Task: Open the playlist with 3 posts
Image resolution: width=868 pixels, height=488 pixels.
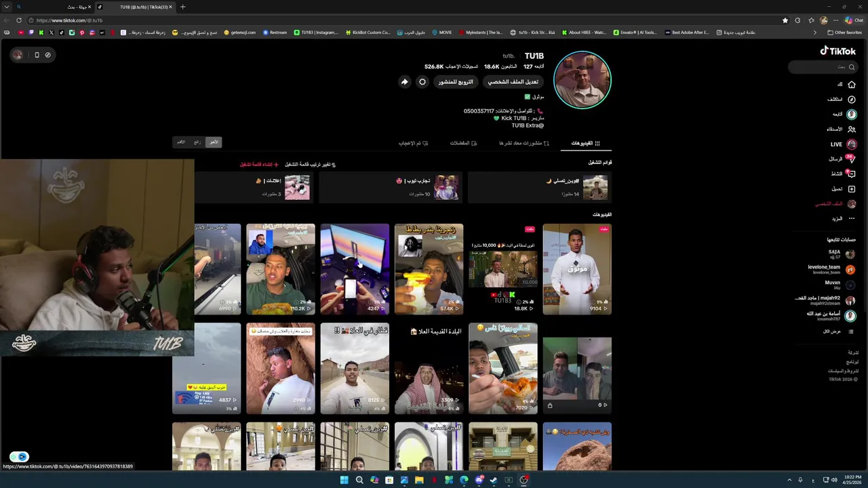Action: [253, 187]
